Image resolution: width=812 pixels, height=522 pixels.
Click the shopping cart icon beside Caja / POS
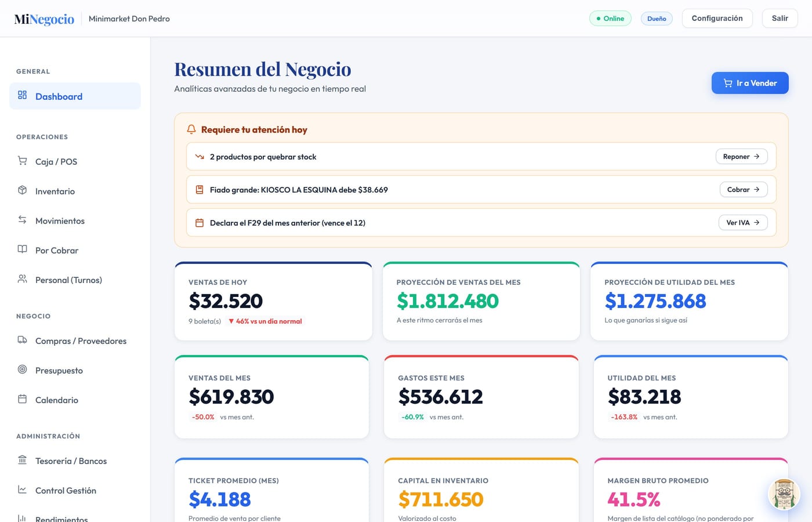(x=22, y=161)
